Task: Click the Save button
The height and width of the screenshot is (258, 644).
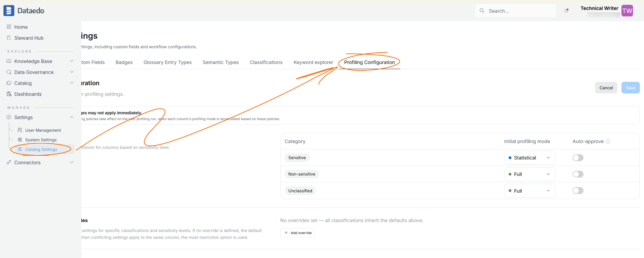Action: point(631,88)
